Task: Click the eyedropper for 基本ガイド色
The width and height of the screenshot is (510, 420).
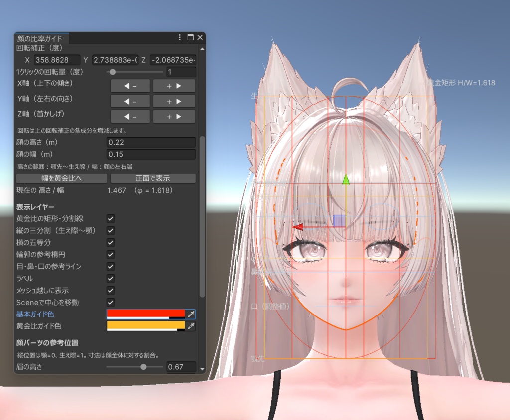Action: (191, 314)
